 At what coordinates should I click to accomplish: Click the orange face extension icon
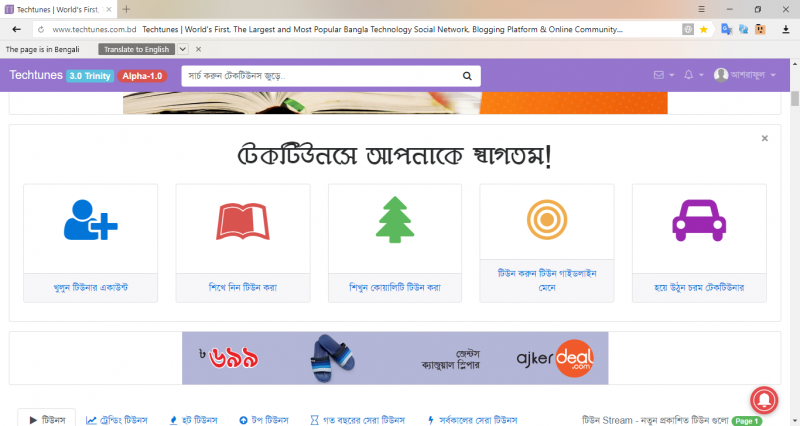760,30
